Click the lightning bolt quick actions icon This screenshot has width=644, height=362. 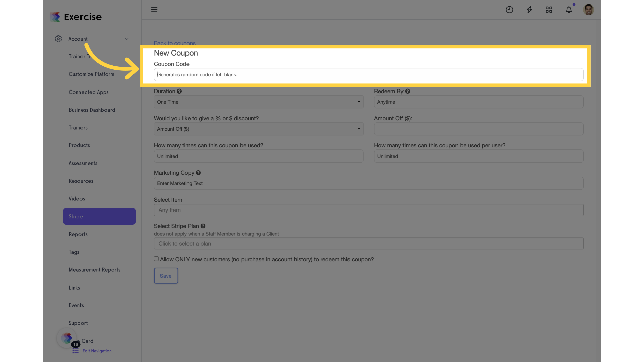coord(529,10)
